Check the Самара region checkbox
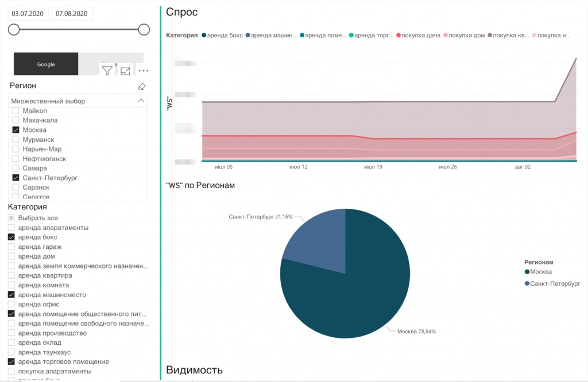 (16, 168)
